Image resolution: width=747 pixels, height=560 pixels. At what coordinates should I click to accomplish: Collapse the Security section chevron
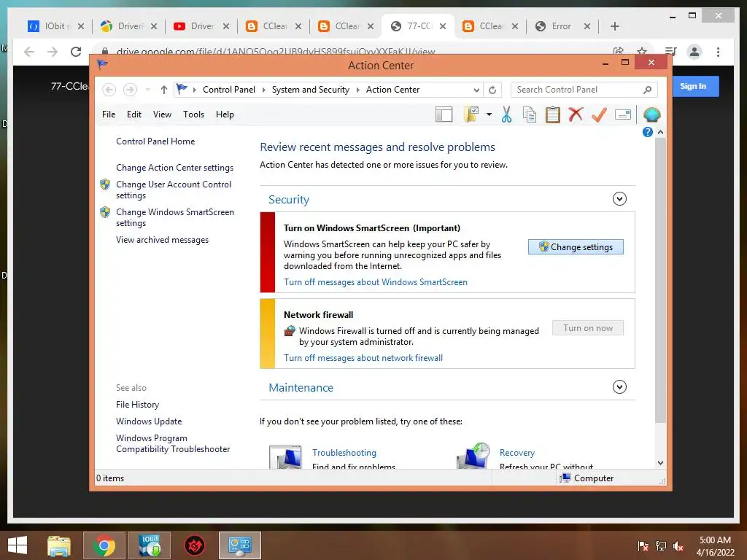619,198
